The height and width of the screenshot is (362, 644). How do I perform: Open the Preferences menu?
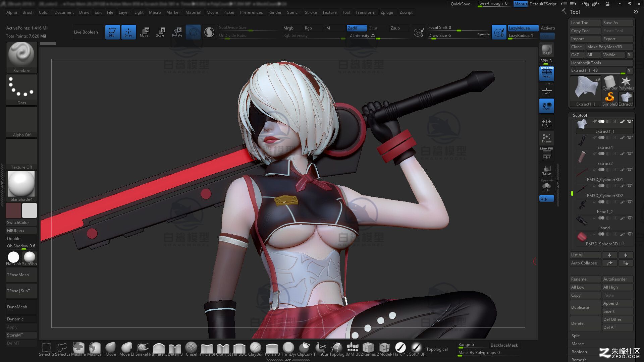[x=251, y=12]
